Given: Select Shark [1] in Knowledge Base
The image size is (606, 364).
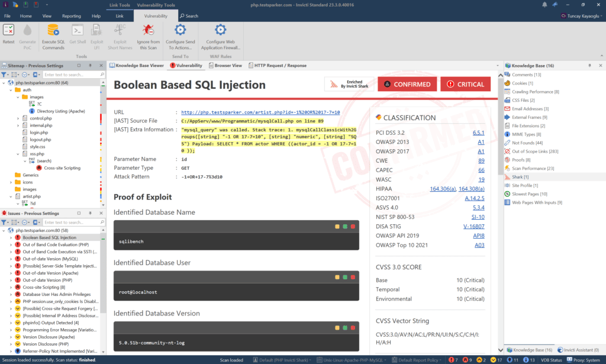Looking at the screenshot, I should pyautogui.click(x=520, y=177).
